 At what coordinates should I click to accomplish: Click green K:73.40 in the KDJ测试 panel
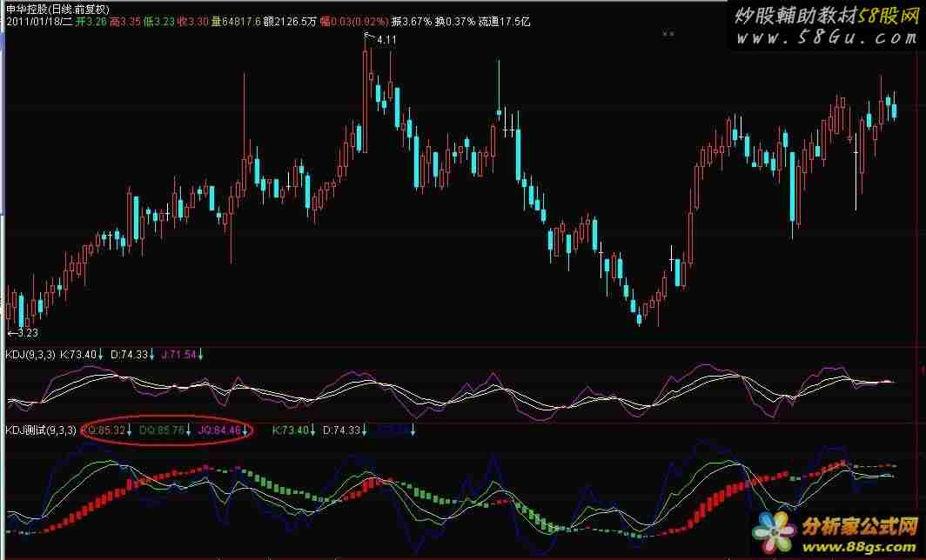(290, 430)
